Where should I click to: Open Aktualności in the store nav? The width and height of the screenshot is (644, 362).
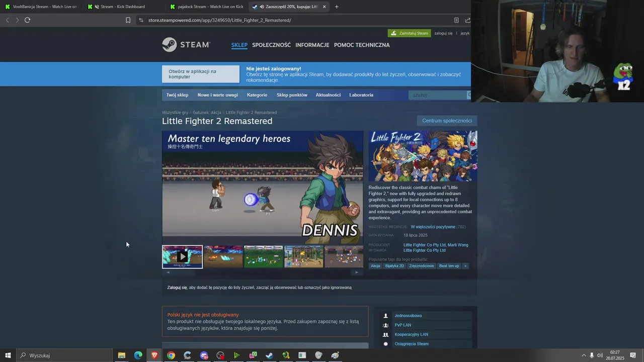pos(328,95)
